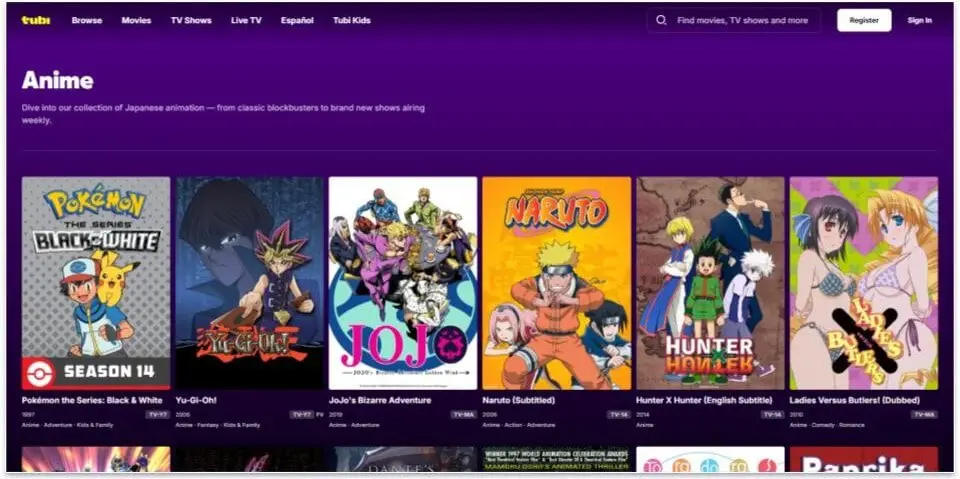Screen dimensions: 960x479
Task: Click Ladies Versus Butlers! (Dubbed) title
Action: pos(855,401)
